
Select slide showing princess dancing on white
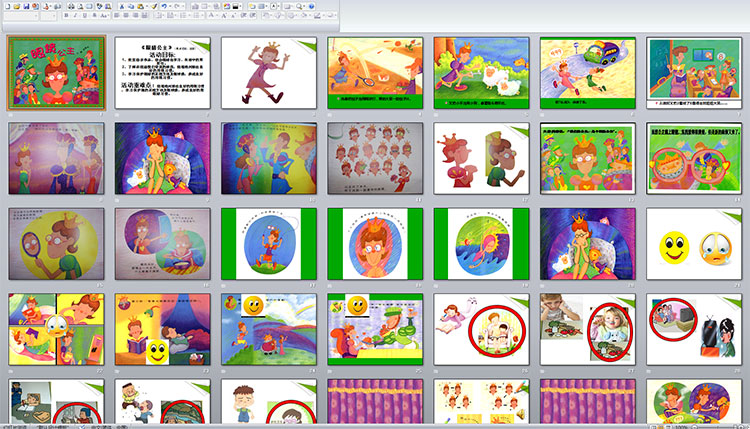(269, 73)
